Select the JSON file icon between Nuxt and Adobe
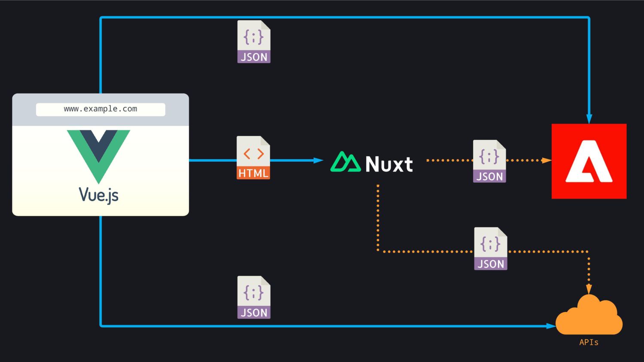This screenshot has width=644, height=362. pos(489,161)
